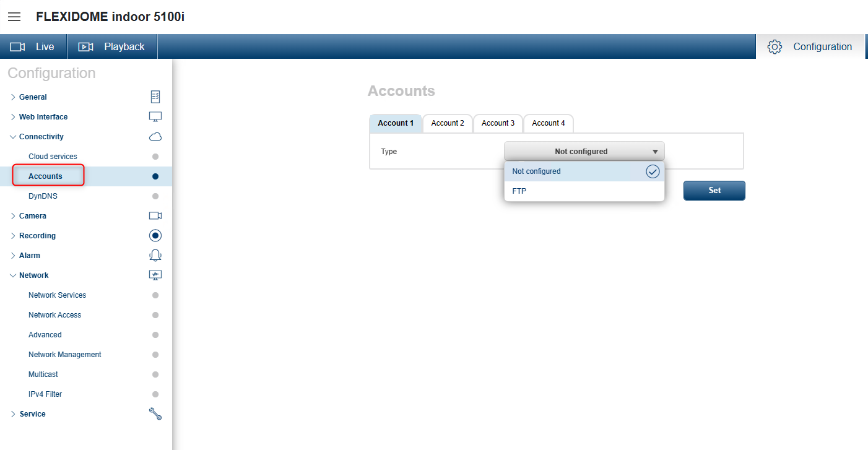Open the hamburger main menu

click(x=14, y=17)
